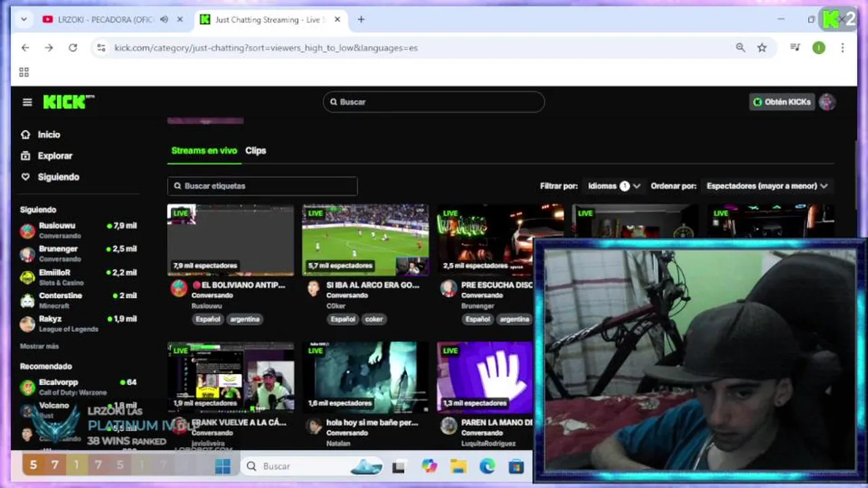Expand the Idiomas filter dropdown
Viewport: 868px width, 488px height.
coord(614,186)
